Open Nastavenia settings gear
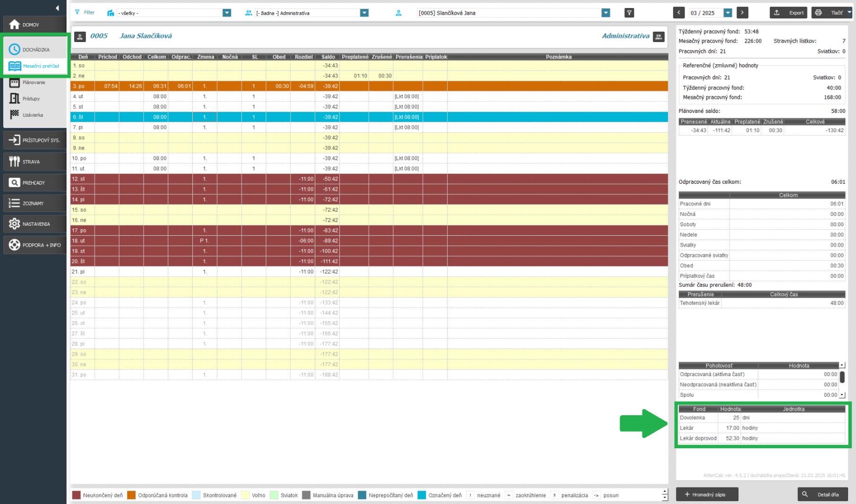 pos(35,224)
